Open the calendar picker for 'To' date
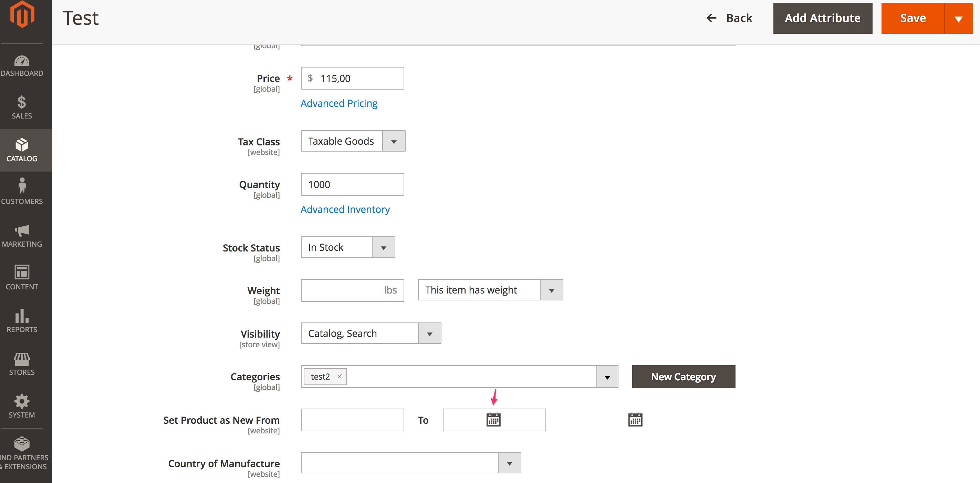This screenshot has height=483, width=980. pyautogui.click(x=493, y=419)
